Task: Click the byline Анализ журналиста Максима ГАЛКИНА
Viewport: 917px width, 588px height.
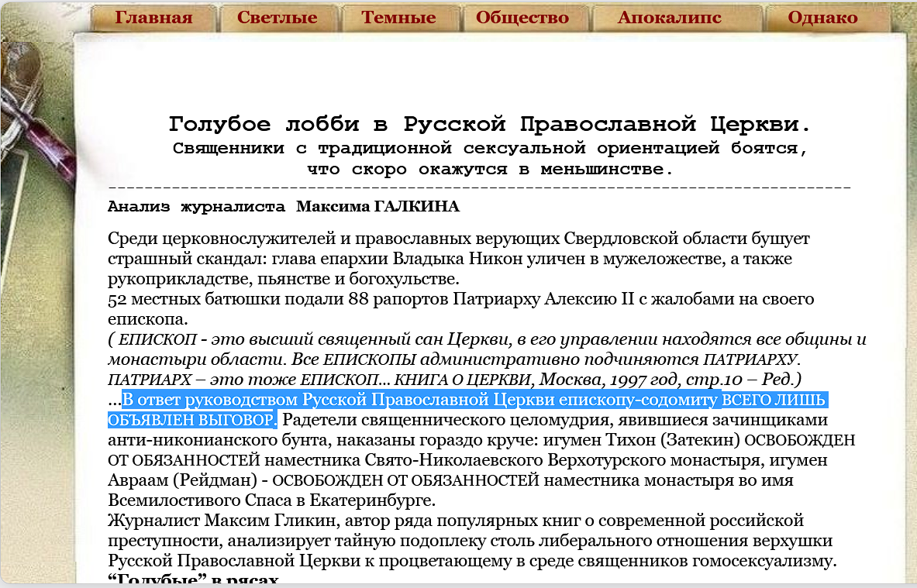Action: 283,206
